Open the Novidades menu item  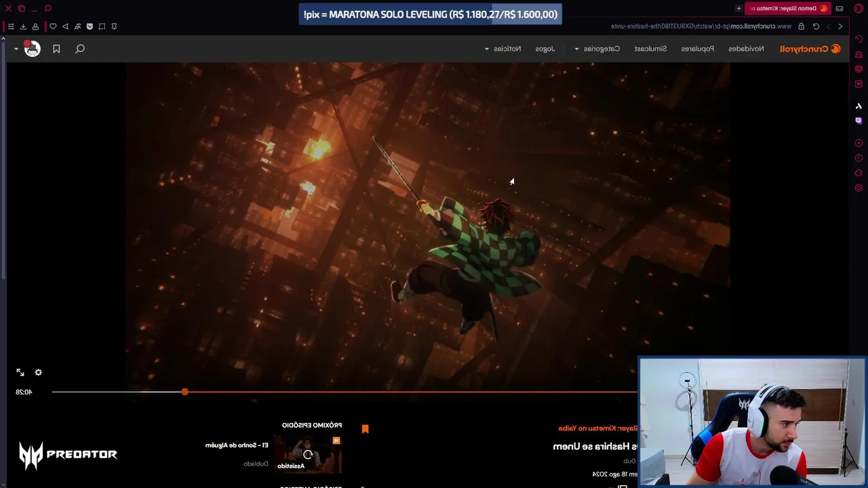[746, 49]
